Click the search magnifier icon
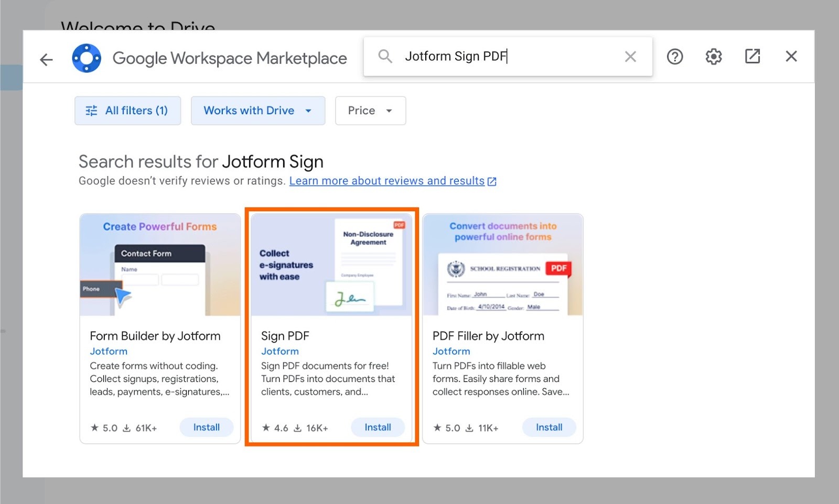Image resolution: width=839 pixels, height=504 pixels. 385,56
